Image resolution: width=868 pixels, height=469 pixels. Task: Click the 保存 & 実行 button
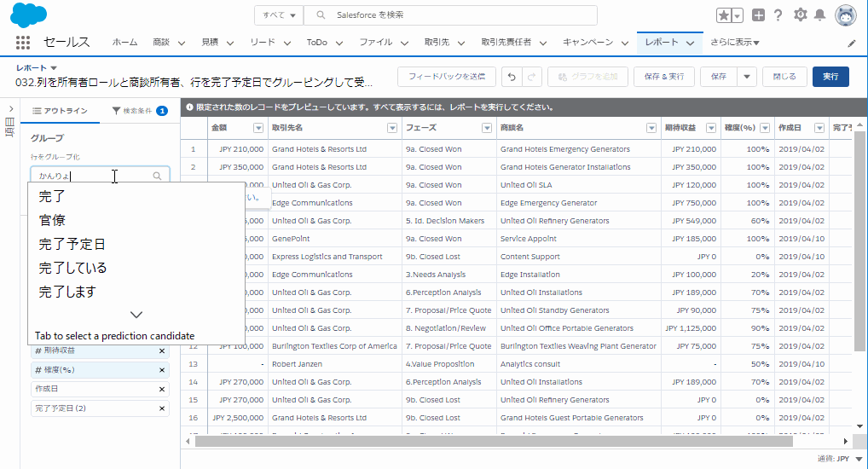(x=663, y=77)
